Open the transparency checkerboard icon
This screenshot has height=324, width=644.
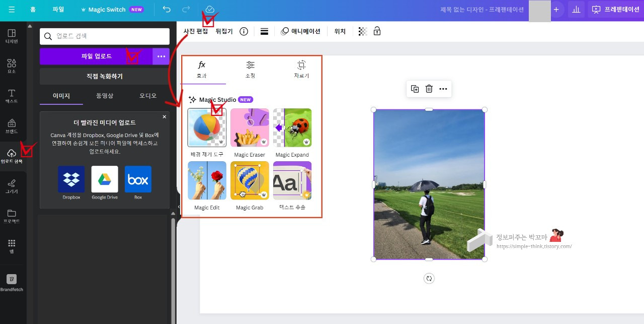[x=363, y=31]
